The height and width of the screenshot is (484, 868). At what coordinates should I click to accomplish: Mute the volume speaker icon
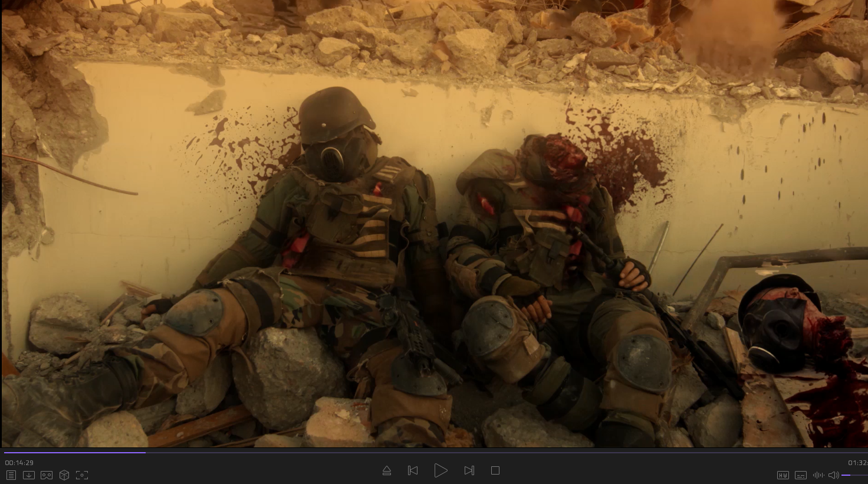pos(833,475)
